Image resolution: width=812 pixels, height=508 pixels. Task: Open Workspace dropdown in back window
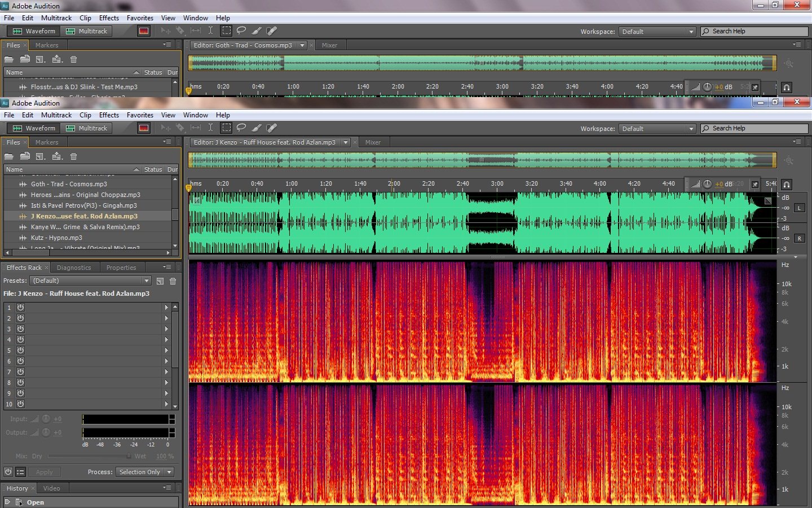point(657,32)
